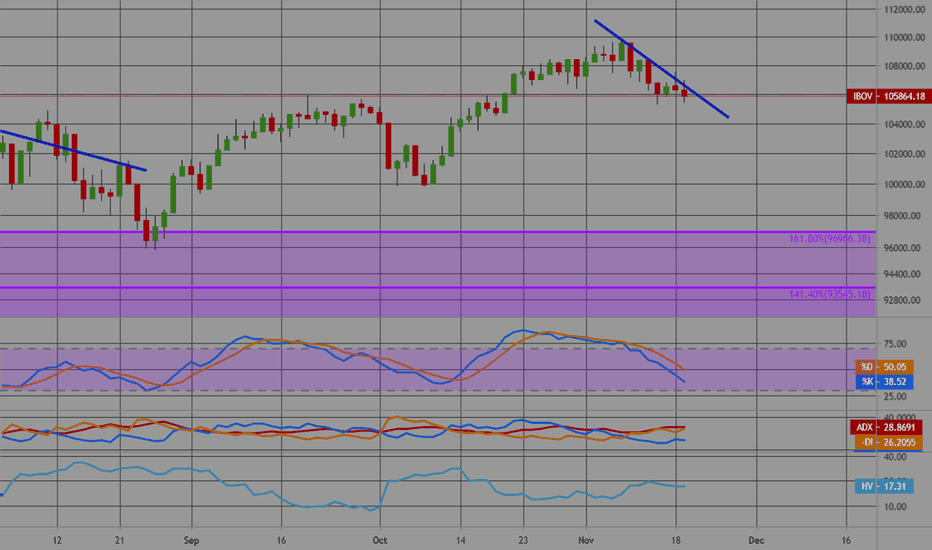
Task: Click the 25.00 stochastic scale label
Action: point(895,396)
